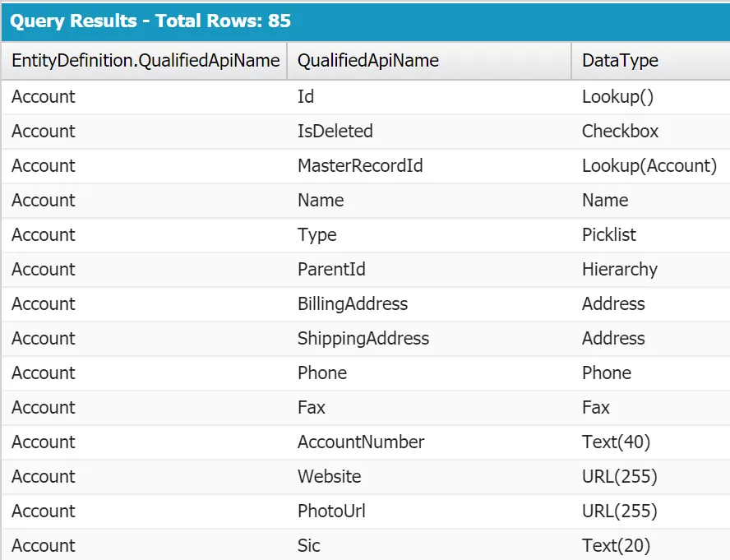Select the Lookup(Account) data type cell

click(x=649, y=166)
